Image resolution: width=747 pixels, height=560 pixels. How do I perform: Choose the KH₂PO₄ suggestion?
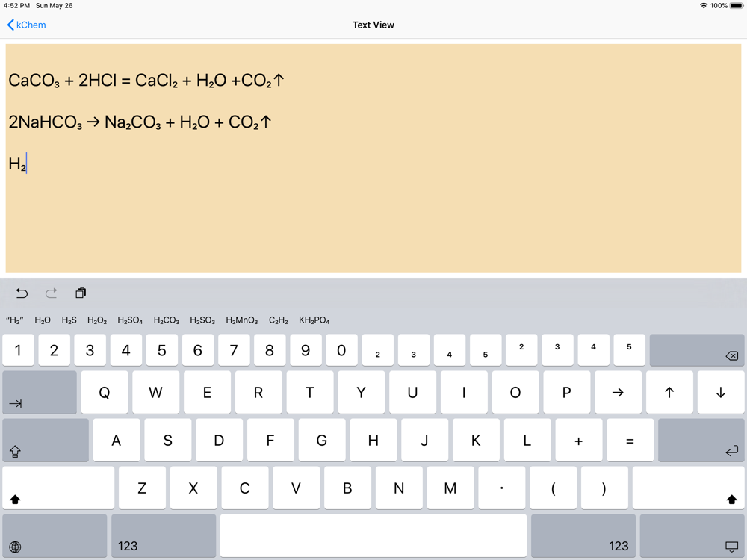coord(314,320)
